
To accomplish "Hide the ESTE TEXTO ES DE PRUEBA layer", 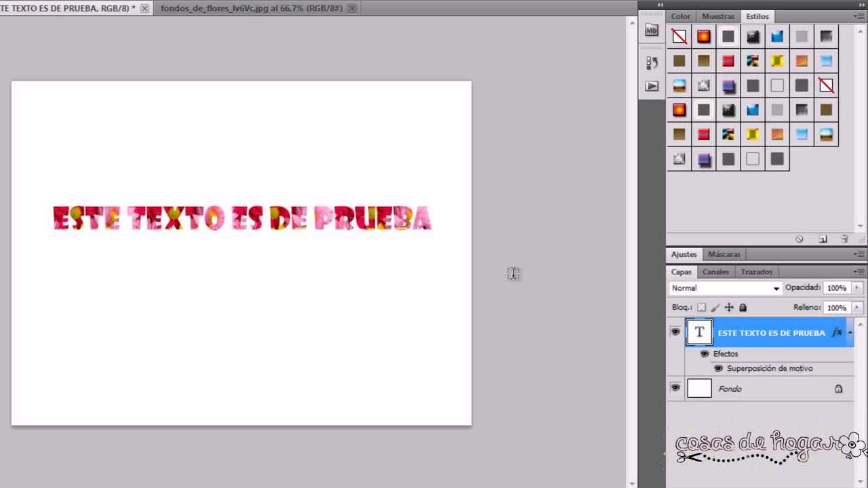I will coord(675,332).
